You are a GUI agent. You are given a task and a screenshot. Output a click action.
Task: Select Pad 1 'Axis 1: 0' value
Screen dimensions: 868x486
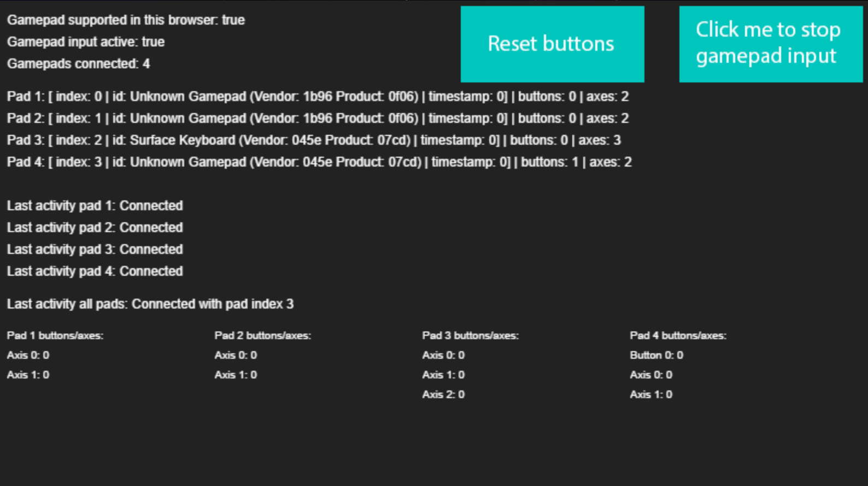tap(28, 375)
